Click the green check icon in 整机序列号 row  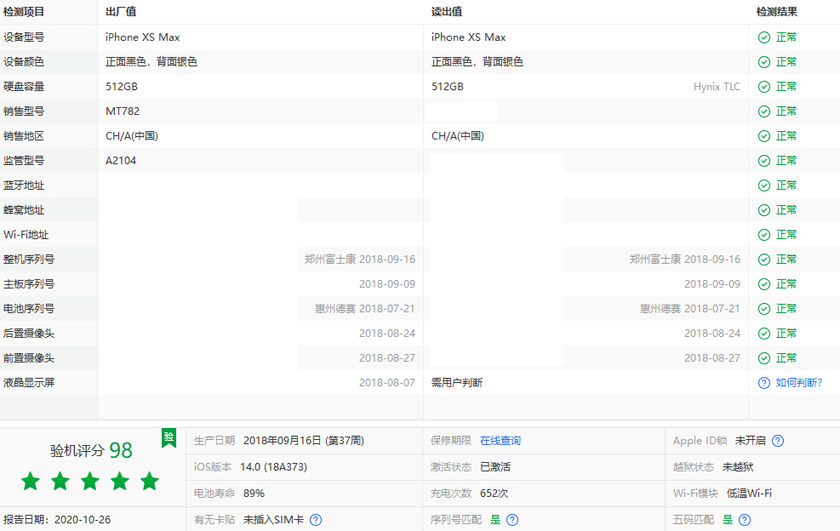coord(764,259)
